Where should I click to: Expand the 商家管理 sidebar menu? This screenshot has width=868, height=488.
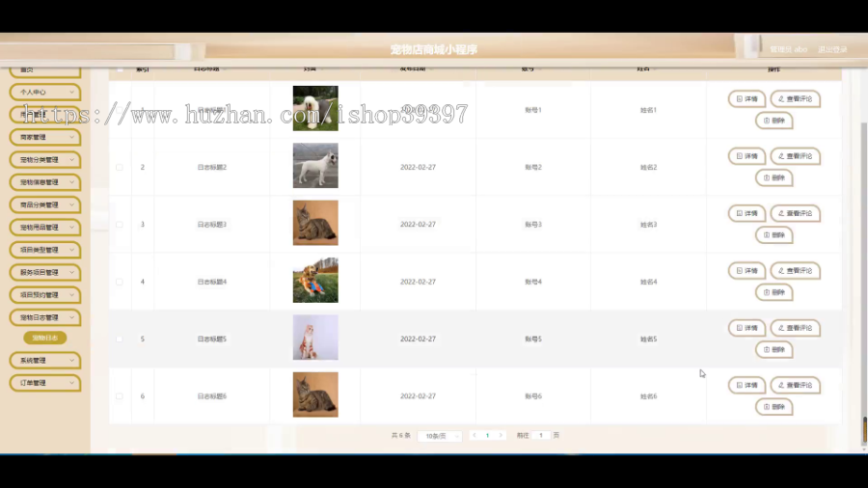44,137
